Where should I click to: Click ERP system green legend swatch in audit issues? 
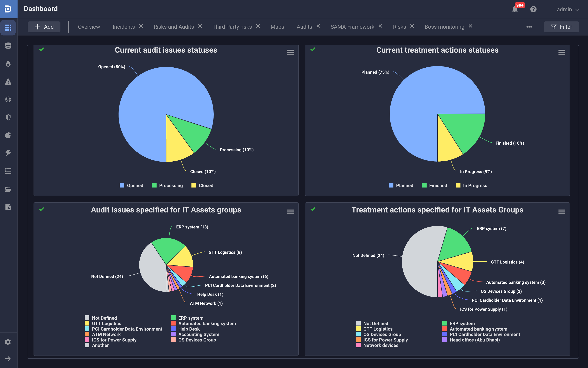(173, 318)
